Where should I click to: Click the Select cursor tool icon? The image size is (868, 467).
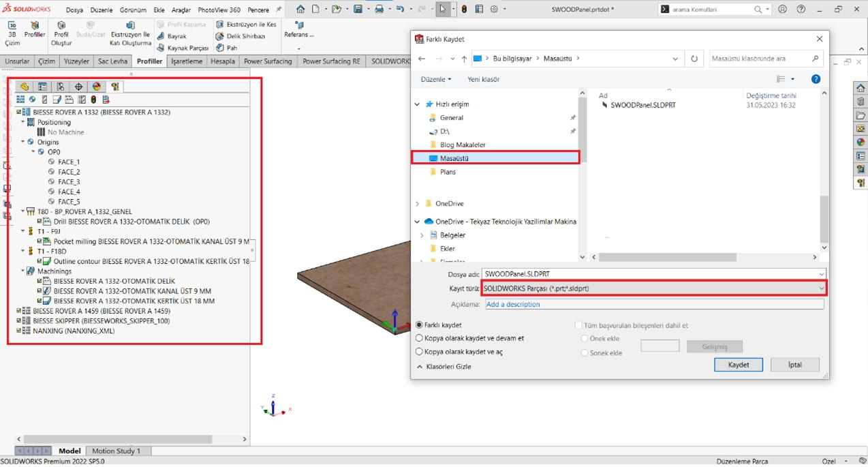tap(442, 10)
